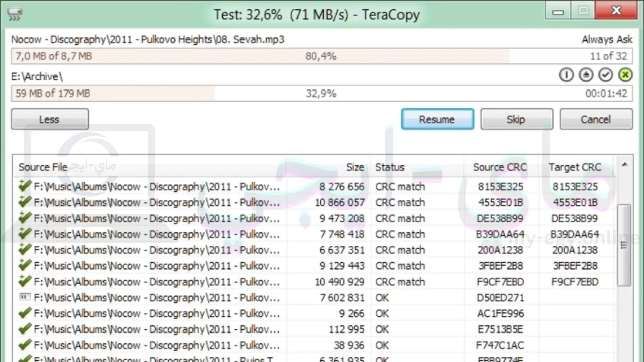Image resolution: width=644 pixels, height=362 pixels.
Task: Select the file row sized 9 129 443
Action: click(315, 266)
